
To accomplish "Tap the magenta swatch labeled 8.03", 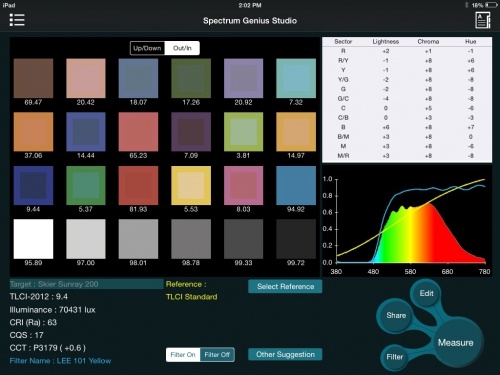I will [x=243, y=185].
